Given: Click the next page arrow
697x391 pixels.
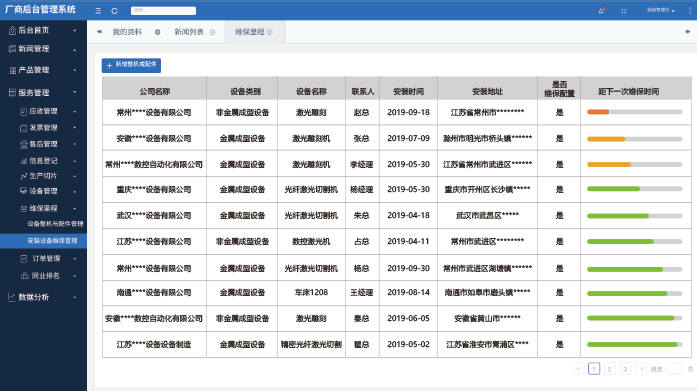Looking at the screenshot, I should tap(641, 369).
